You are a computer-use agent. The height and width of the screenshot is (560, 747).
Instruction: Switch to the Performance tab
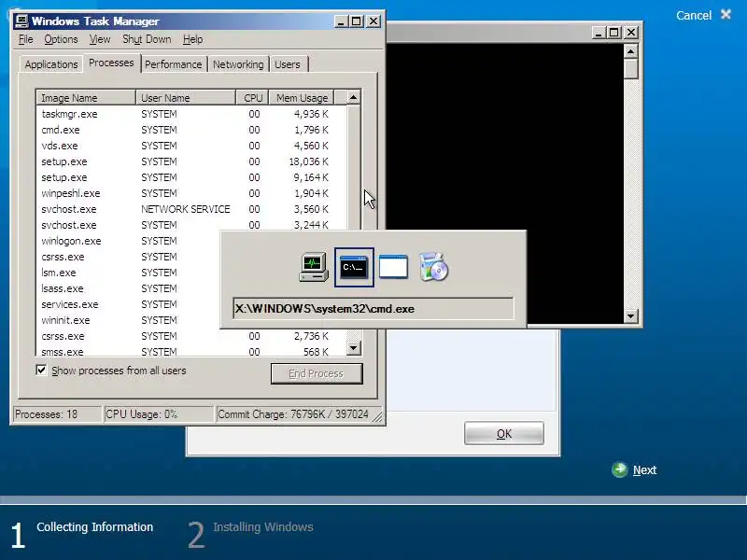tap(174, 64)
